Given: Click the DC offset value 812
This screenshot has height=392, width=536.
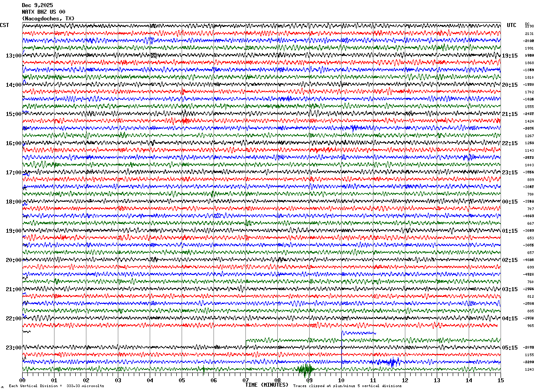Looking at the screenshot, I should [530, 296].
